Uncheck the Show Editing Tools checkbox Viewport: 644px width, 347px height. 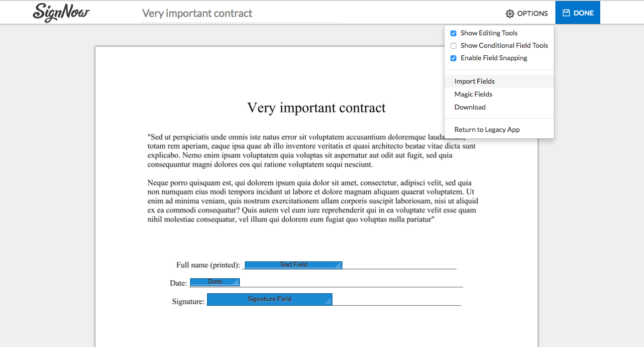click(x=453, y=33)
